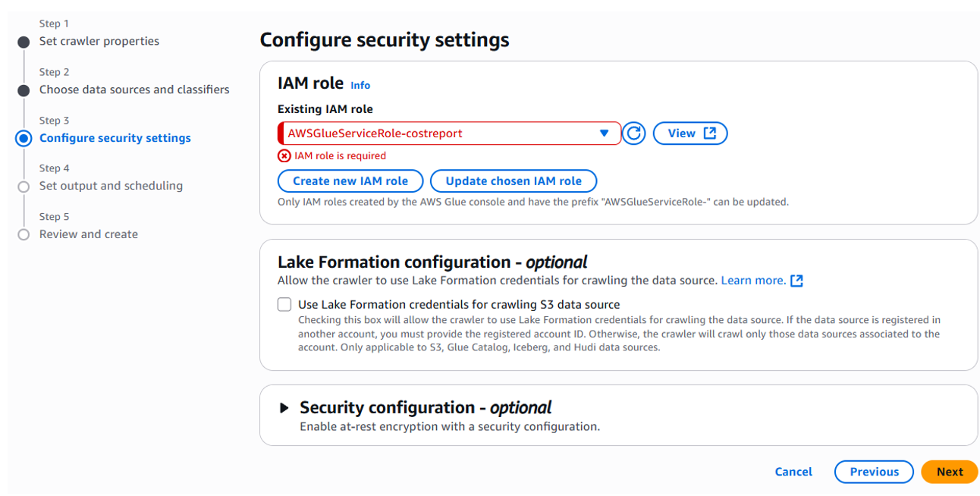
Task: Click the red IAM role error icon
Action: (x=284, y=155)
